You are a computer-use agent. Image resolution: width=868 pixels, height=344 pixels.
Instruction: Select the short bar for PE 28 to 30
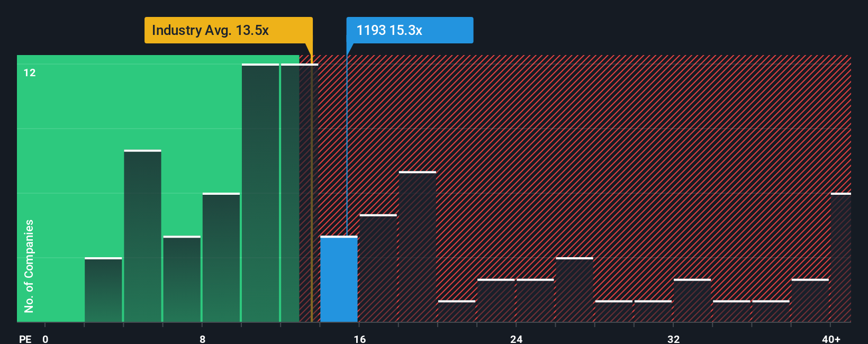614,311
